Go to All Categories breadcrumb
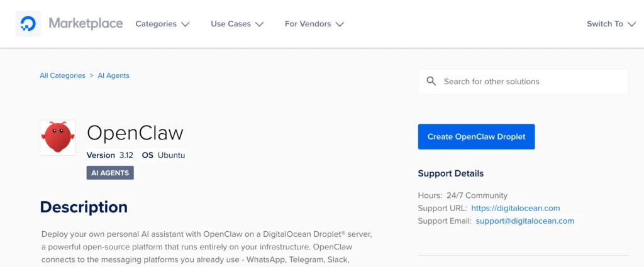 (62, 75)
